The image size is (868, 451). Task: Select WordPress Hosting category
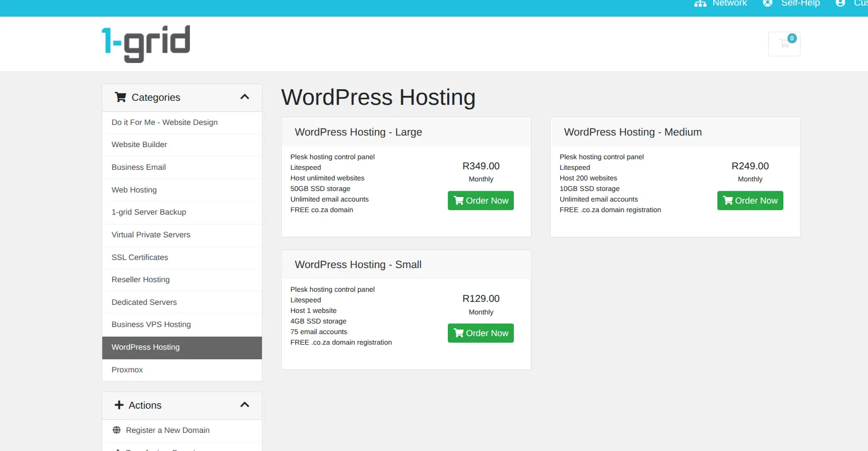click(182, 347)
